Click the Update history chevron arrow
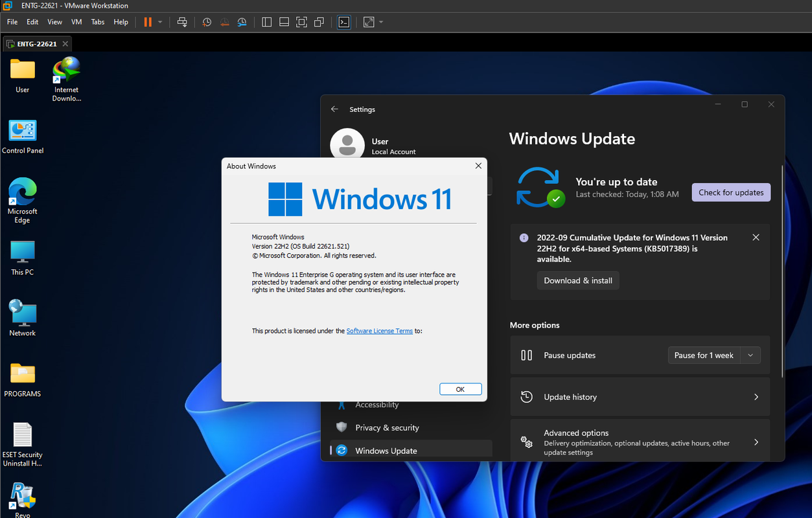 click(756, 397)
